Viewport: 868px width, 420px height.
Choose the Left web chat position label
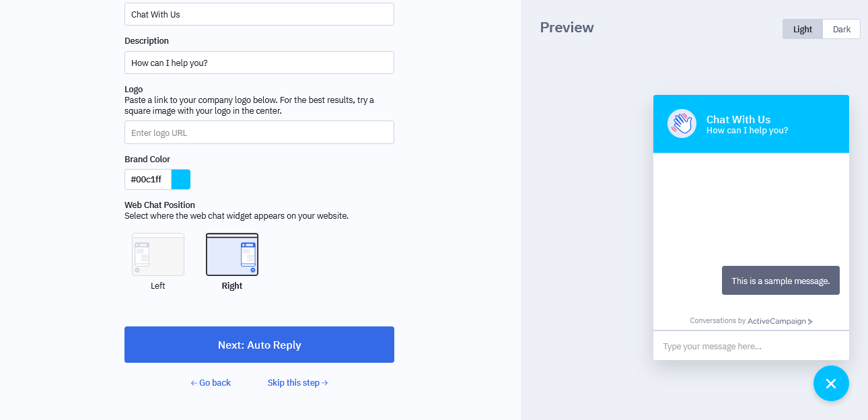(158, 286)
